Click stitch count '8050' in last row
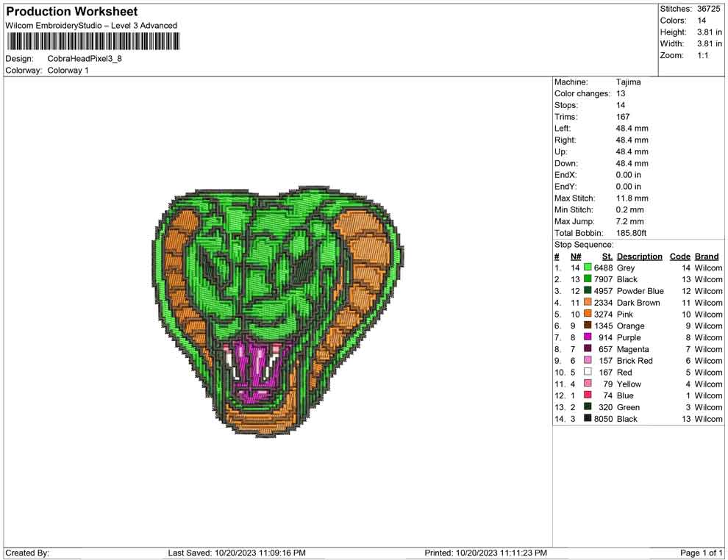 click(x=603, y=418)
